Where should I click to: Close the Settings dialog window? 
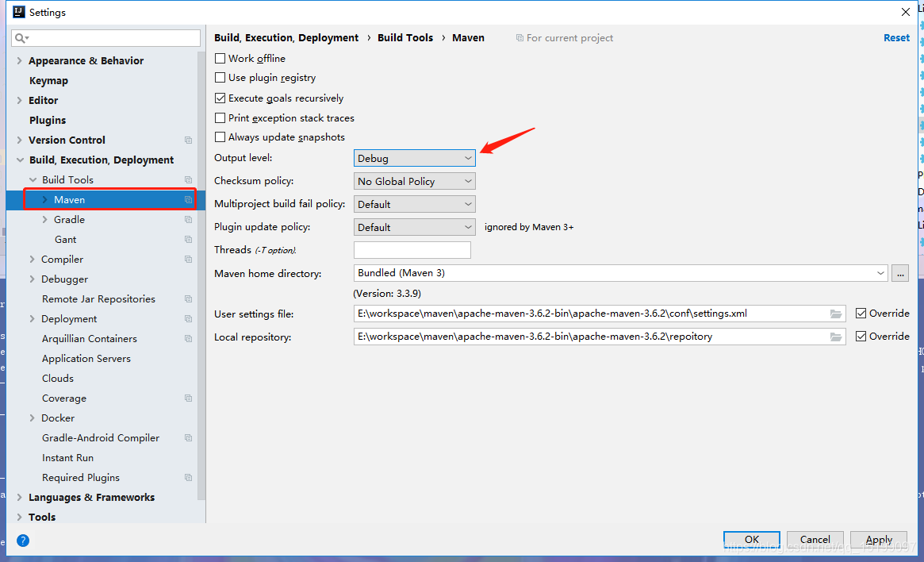click(x=906, y=12)
